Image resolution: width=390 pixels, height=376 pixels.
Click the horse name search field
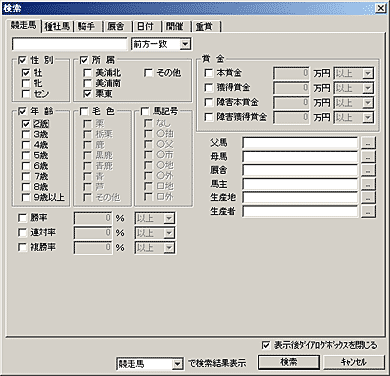tap(69, 44)
